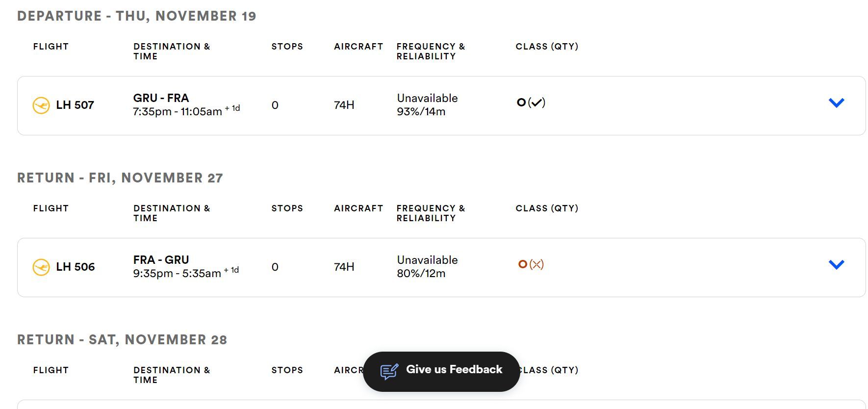Image resolution: width=868 pixels, height=409 pixels.
Task: Click the FRA - GRU route text
Action: click(161, 260)
